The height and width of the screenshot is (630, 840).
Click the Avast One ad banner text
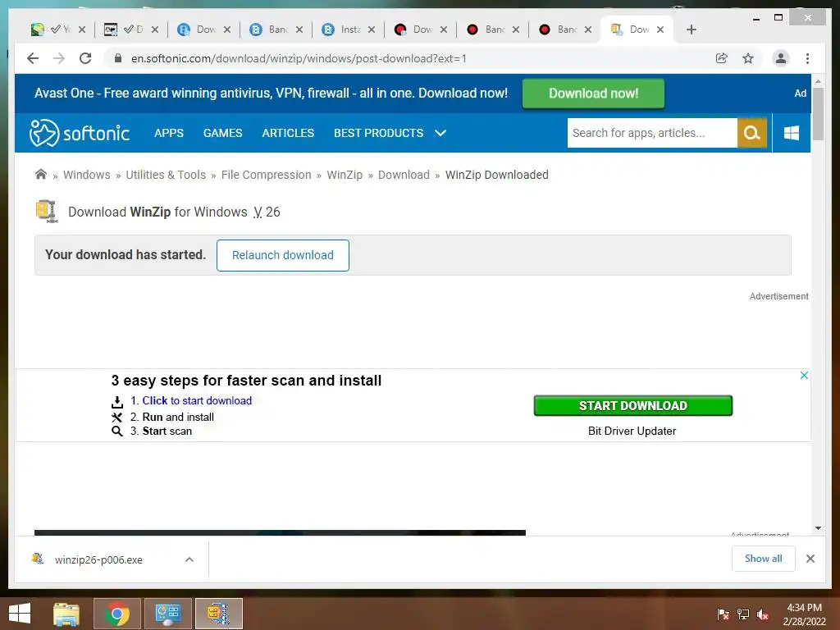click(271, 94)
